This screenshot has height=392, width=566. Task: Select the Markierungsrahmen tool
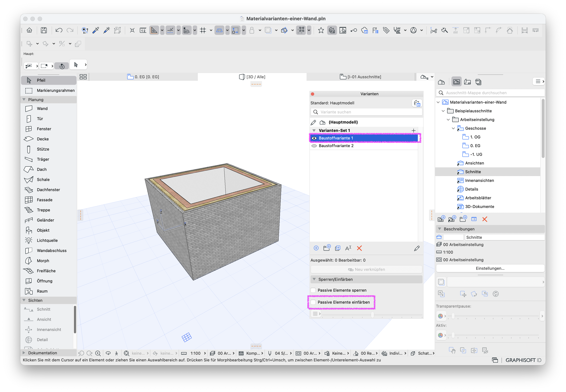point(49,90)
